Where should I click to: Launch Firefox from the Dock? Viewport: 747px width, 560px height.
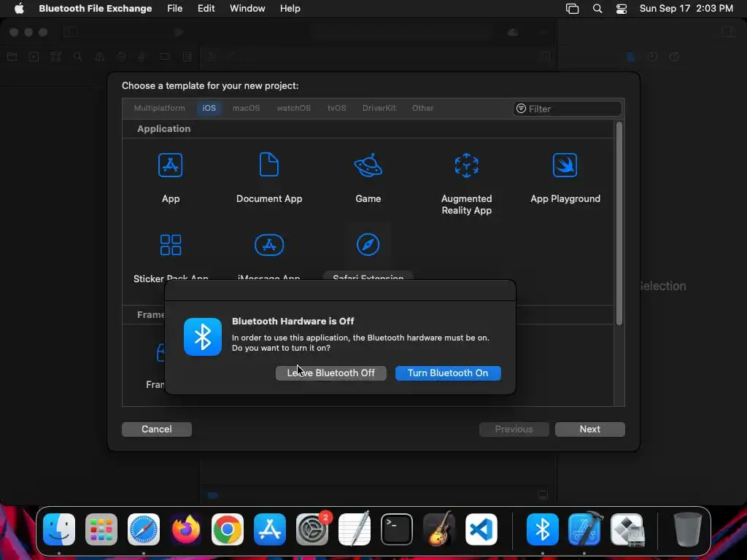186,529
